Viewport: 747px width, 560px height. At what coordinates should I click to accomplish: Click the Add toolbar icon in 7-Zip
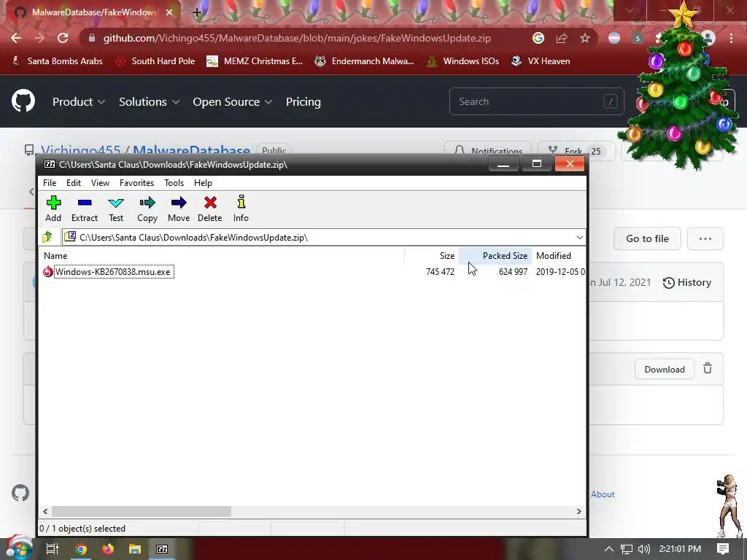click(x=53, y=209)
